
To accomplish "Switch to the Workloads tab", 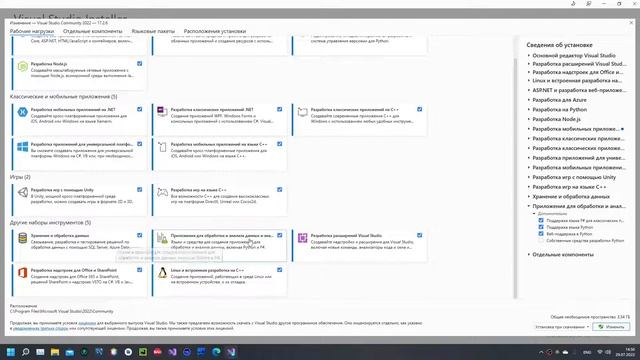I will 32,31.
